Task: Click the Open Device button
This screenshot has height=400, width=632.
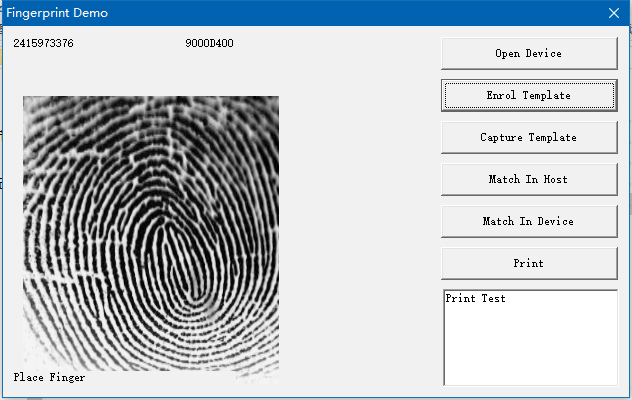Action: [x=528, y=54]
